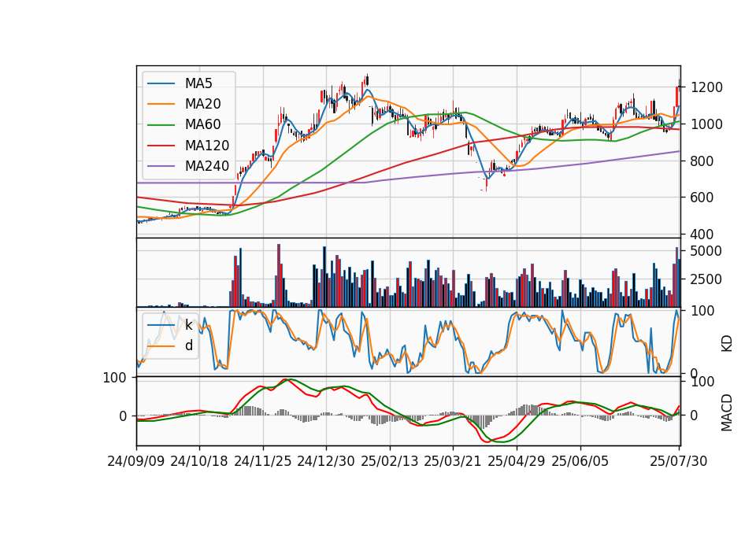Click the d legend label in KD panel
The width and height of the screenshot is (756, 543).
coord(189,345)
